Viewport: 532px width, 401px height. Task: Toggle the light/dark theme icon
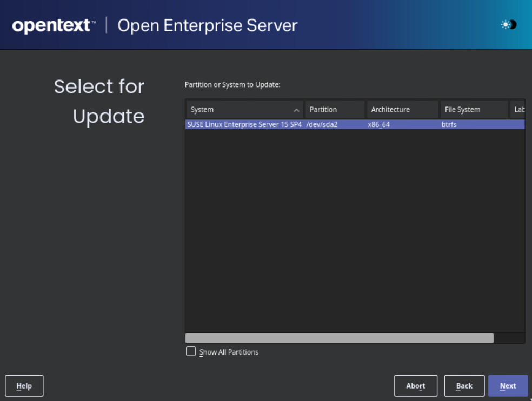pyautogui.click(x=508, y=25)
